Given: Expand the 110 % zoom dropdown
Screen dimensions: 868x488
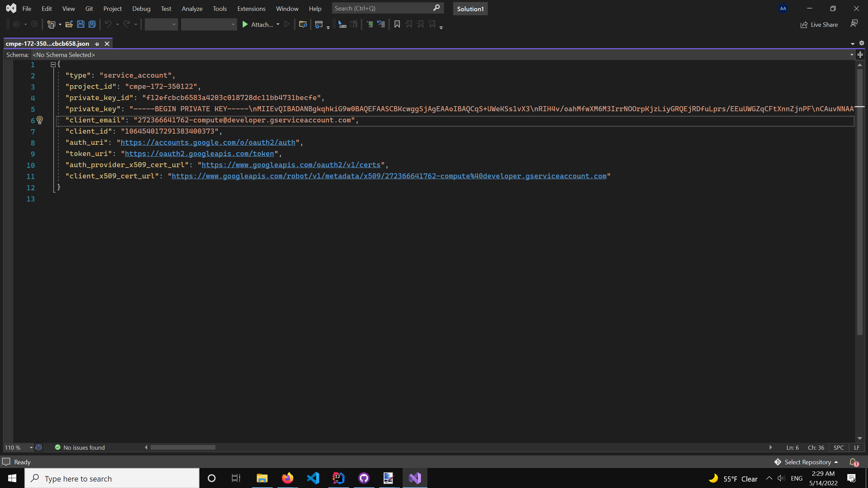Looking at the screenshot, I should coord(31,448).
